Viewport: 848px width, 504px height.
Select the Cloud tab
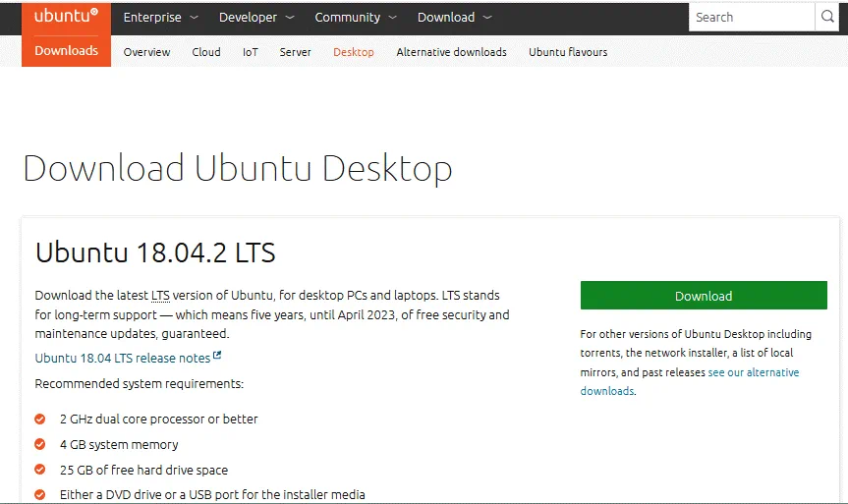tap(206, 52)
